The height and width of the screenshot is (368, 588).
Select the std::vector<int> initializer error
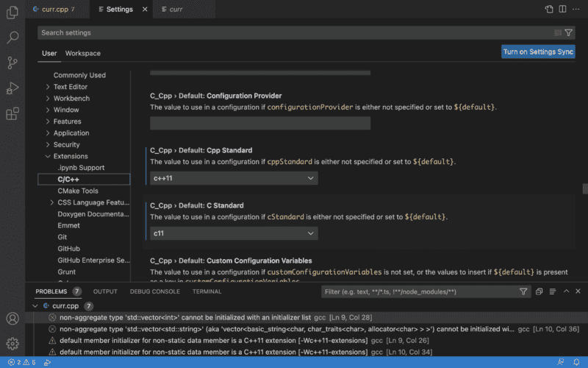(306, 317)
